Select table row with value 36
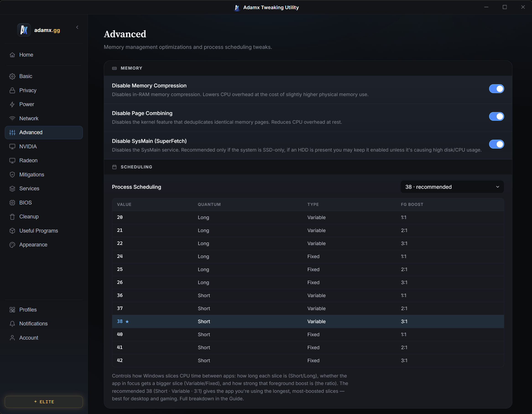Viewport: 532px width, 414px height. 308,296
